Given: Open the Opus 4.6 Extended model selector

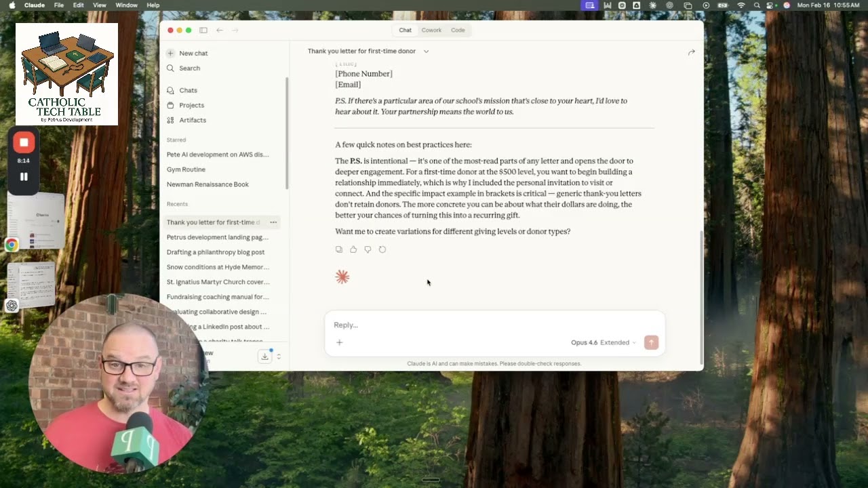Looking at the screenshot, I should pos(603,342).
